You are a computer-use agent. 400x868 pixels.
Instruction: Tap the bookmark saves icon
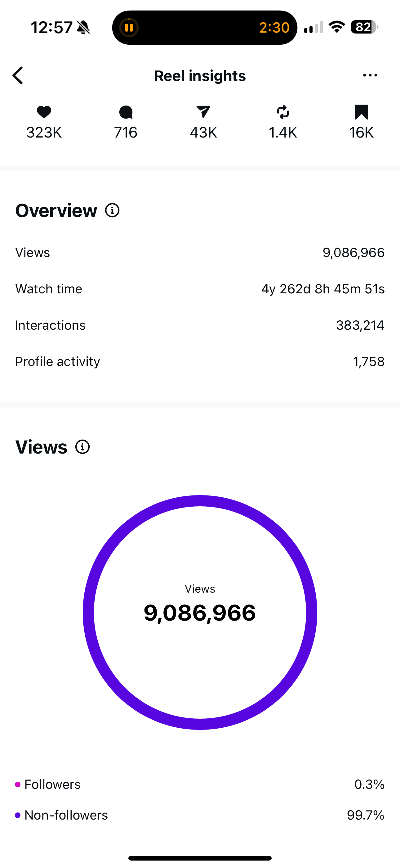pos(361,112)
